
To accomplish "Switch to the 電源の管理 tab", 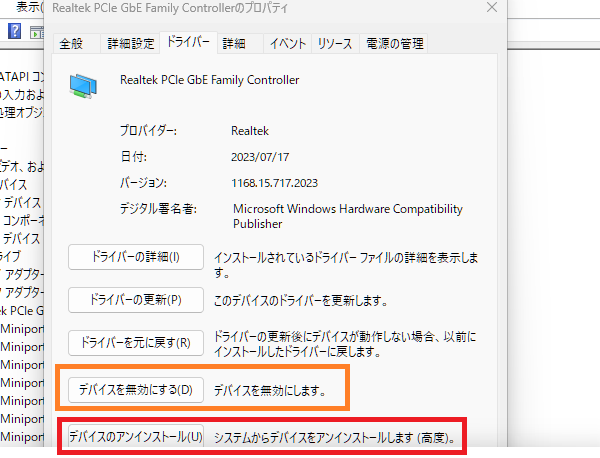I will pos(394,44).
